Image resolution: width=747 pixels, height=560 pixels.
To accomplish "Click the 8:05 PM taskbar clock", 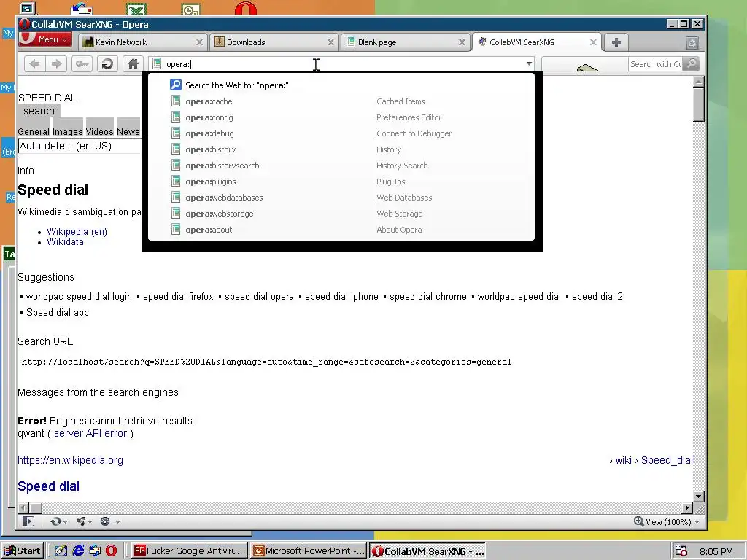I will [716, 551].
